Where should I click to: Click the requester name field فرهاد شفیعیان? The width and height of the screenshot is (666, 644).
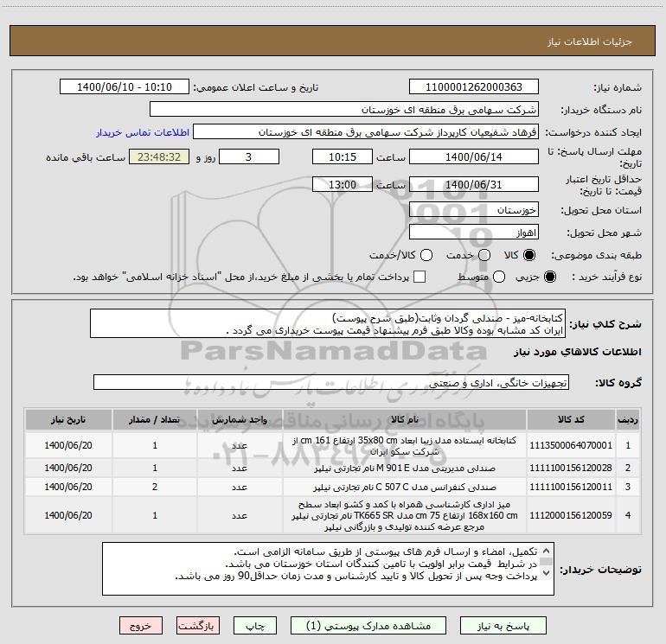click(366, 132)
